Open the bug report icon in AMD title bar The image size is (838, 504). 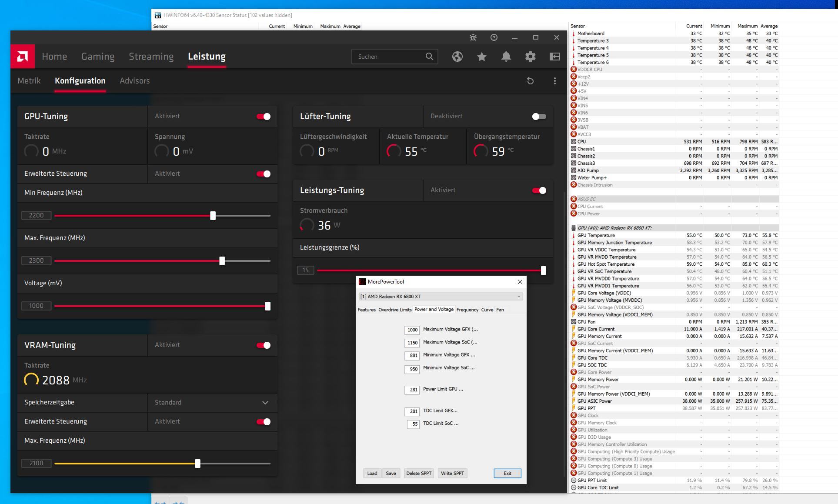(473, 37)
